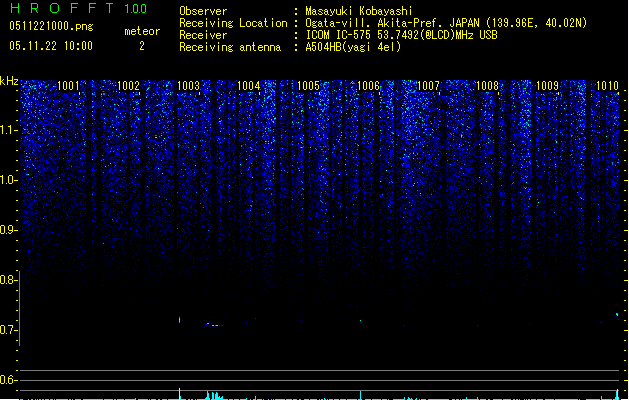Click the meteor count value 2

point(142,46)
